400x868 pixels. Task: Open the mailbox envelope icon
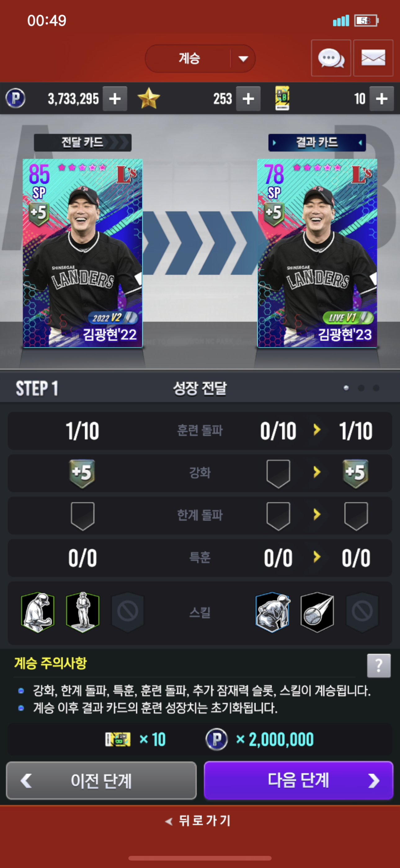[373, 58]
